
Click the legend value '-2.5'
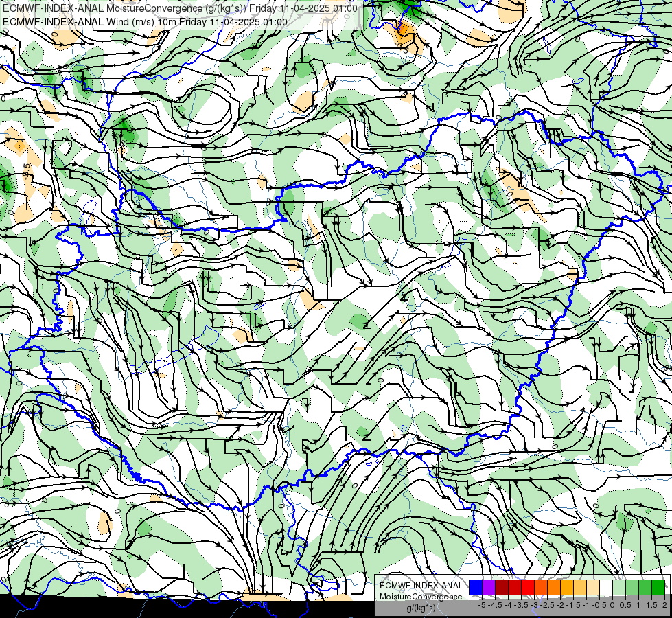[547, 605]
